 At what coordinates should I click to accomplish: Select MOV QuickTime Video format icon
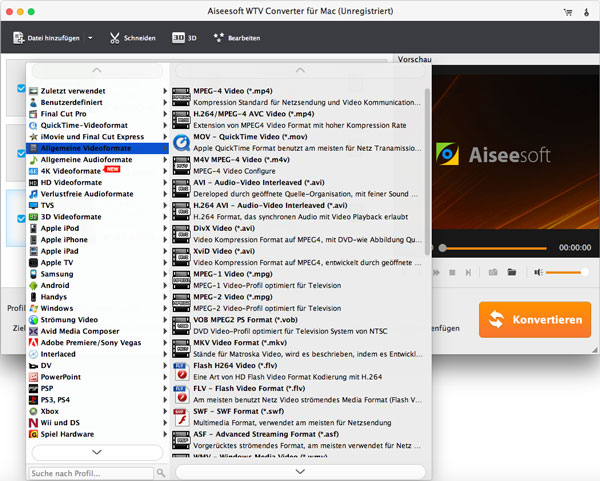tap(181, 142)
